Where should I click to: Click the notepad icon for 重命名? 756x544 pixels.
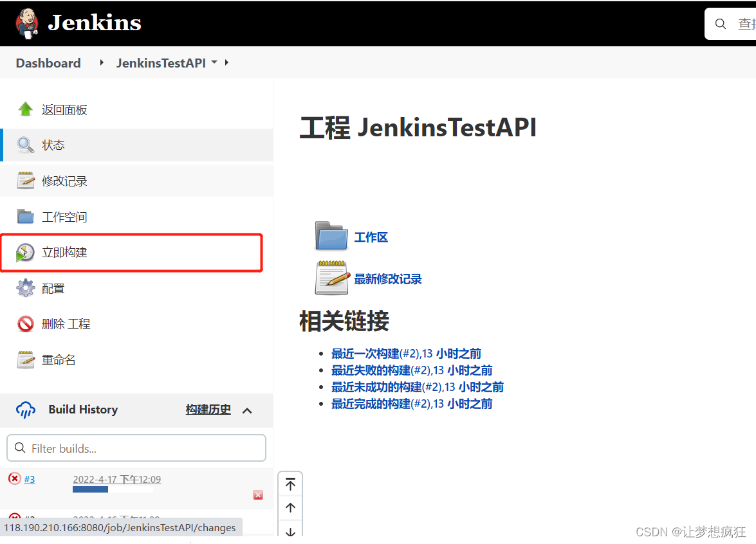pos(26,359)
